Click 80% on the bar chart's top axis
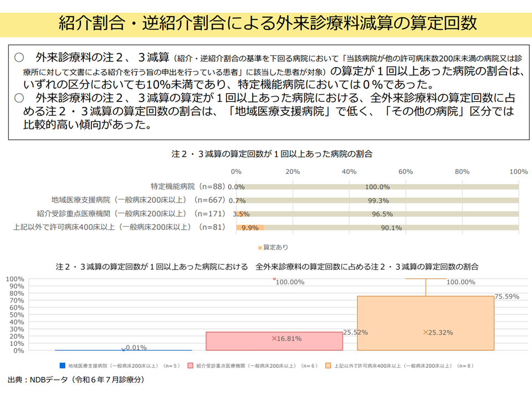This screenshot has width=532, height=399. coord(462,172)
